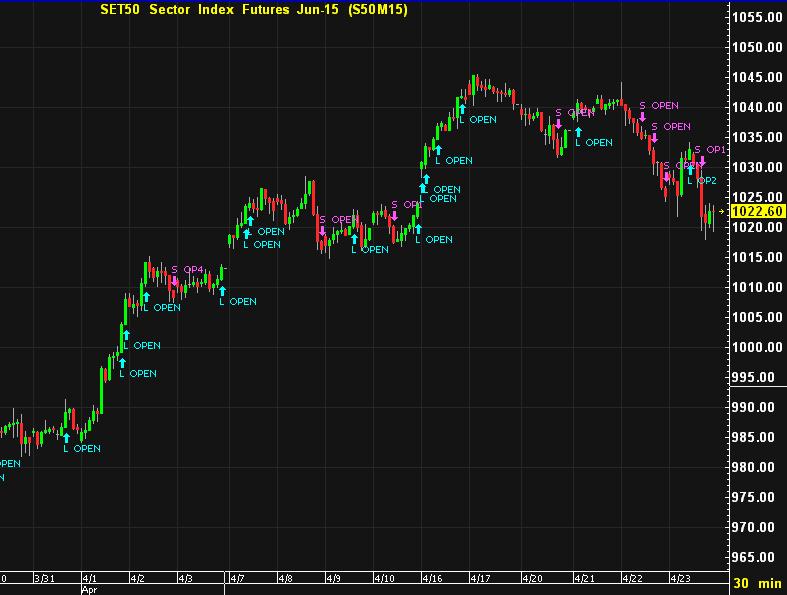Click the 1000.00 price axis level
The width and height of the screenshot is (787, 595).
pos(756,347)
